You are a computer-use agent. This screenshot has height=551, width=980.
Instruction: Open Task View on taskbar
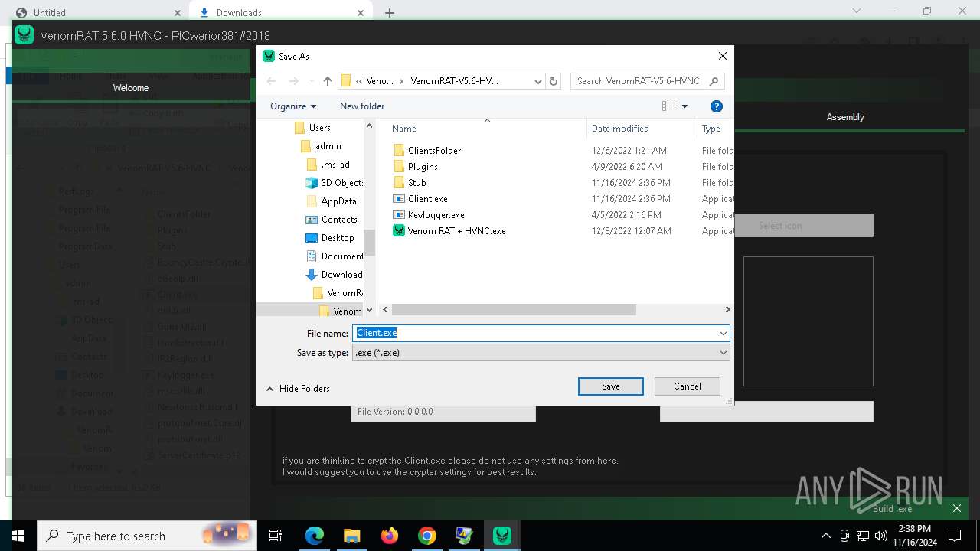(276, 536)
